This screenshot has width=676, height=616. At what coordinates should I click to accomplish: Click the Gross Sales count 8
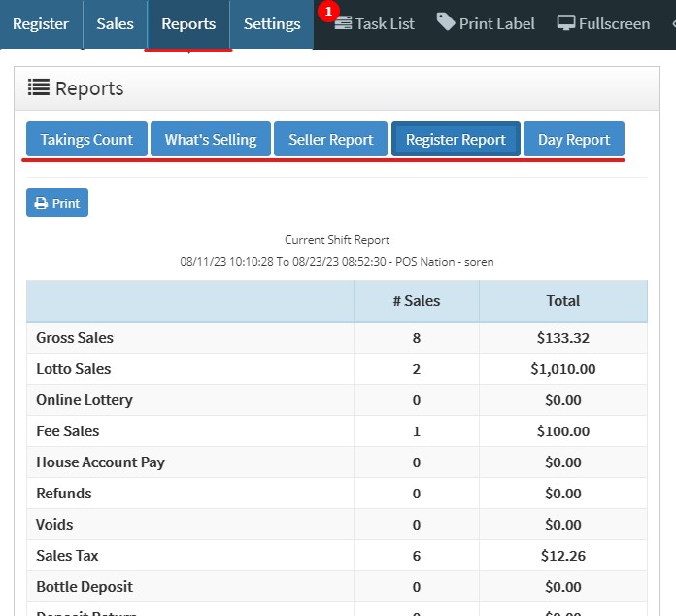[417, 338]
